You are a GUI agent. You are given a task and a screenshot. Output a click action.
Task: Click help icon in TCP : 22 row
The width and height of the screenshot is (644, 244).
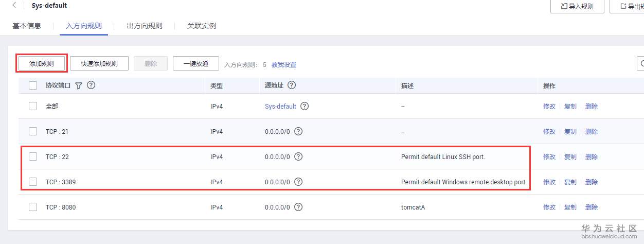click(x=298, y=156)
